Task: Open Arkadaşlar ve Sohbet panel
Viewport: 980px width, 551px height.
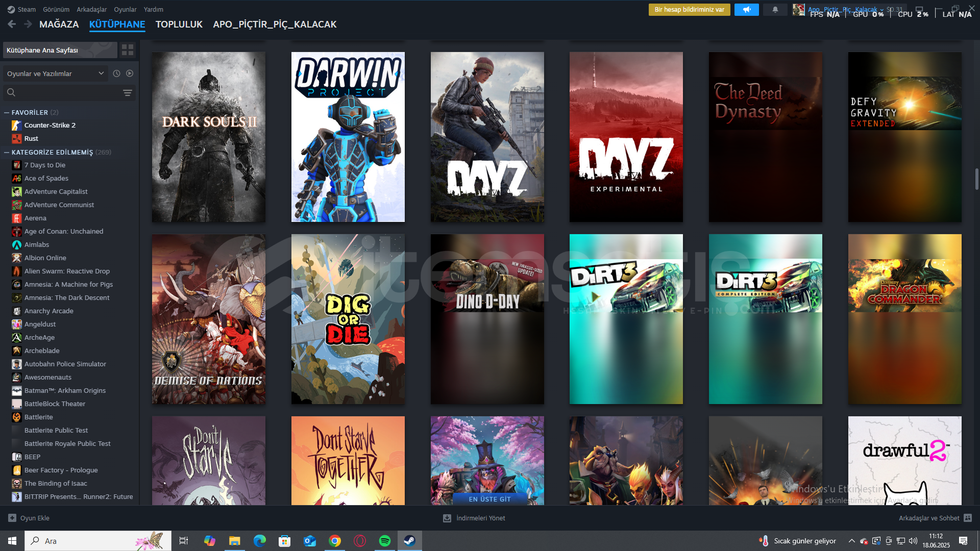Action: tap(935, 518)
